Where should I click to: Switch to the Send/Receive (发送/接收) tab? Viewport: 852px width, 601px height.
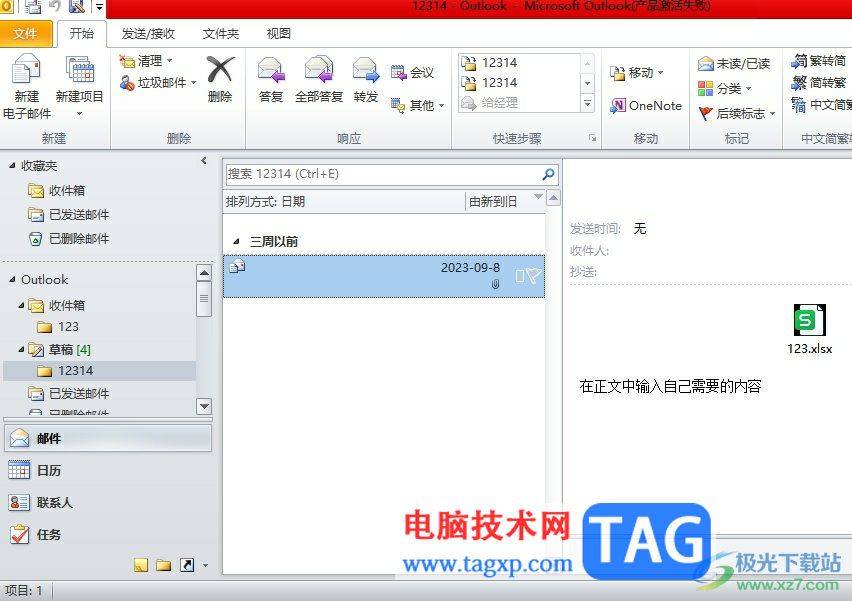[x=148, y=34]
